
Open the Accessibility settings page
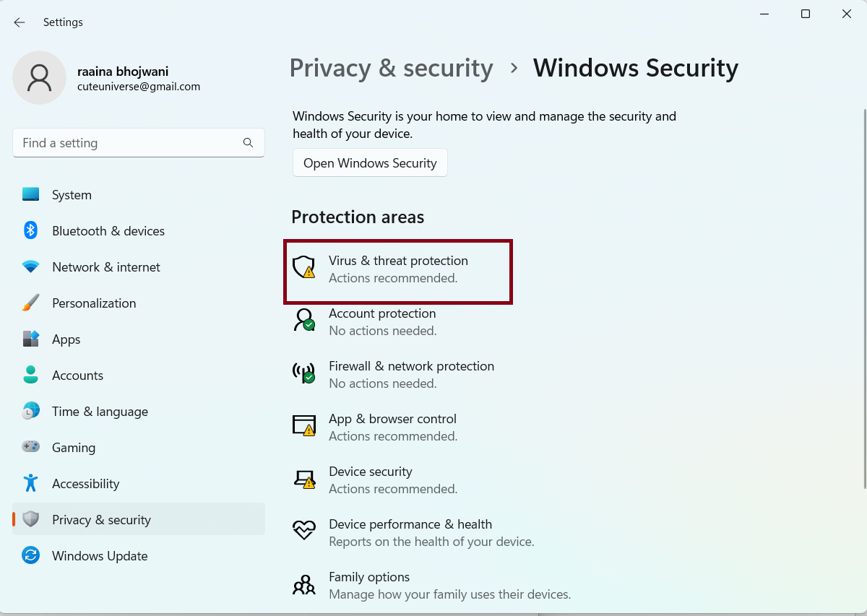pyautogui.click(x=85, y=484)
